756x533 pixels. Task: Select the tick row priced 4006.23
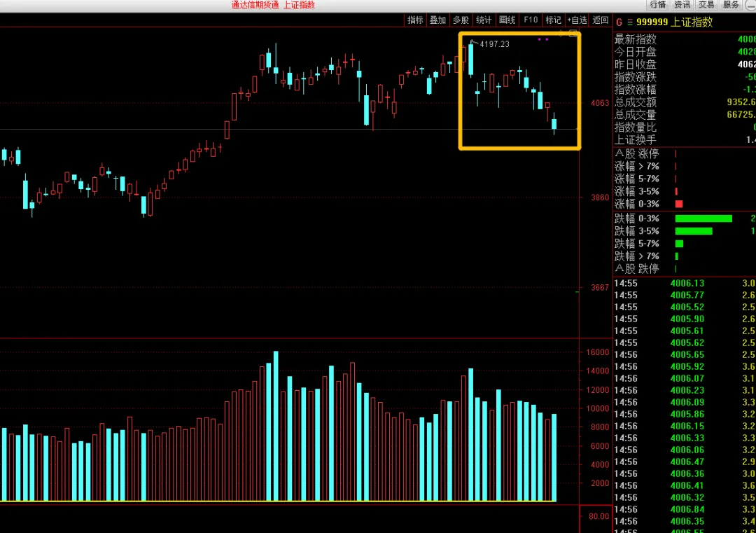pyautogui.click(x=685, y=390)
